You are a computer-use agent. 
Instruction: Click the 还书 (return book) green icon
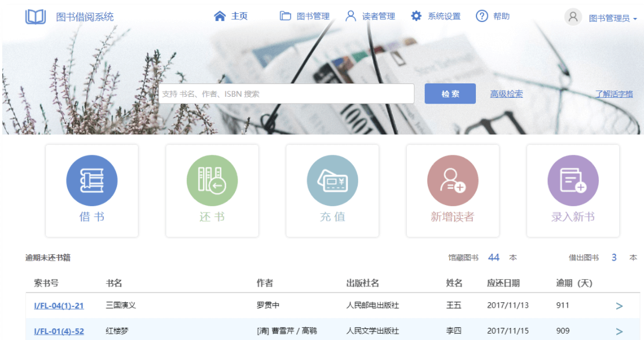point(212,181)
